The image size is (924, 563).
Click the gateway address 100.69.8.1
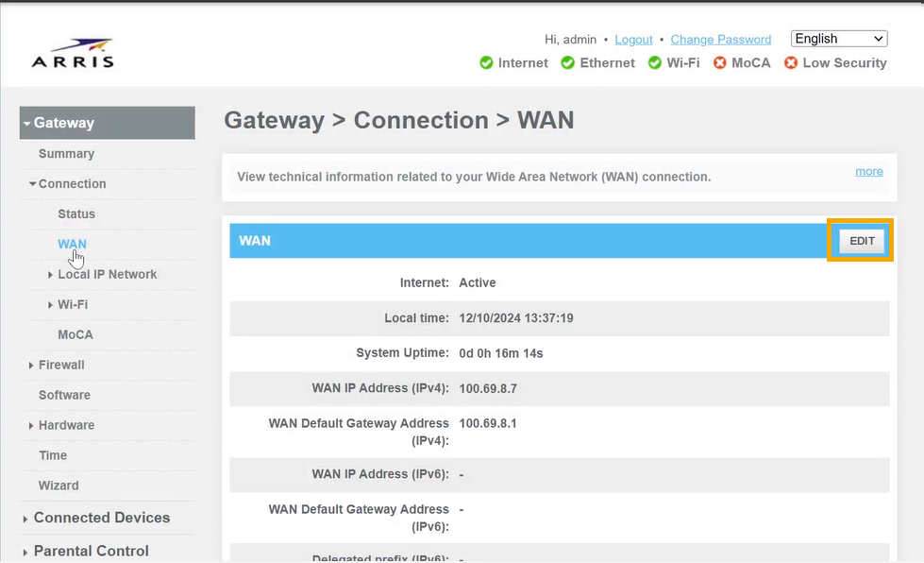pyautogui.click(x=488, y=424)
